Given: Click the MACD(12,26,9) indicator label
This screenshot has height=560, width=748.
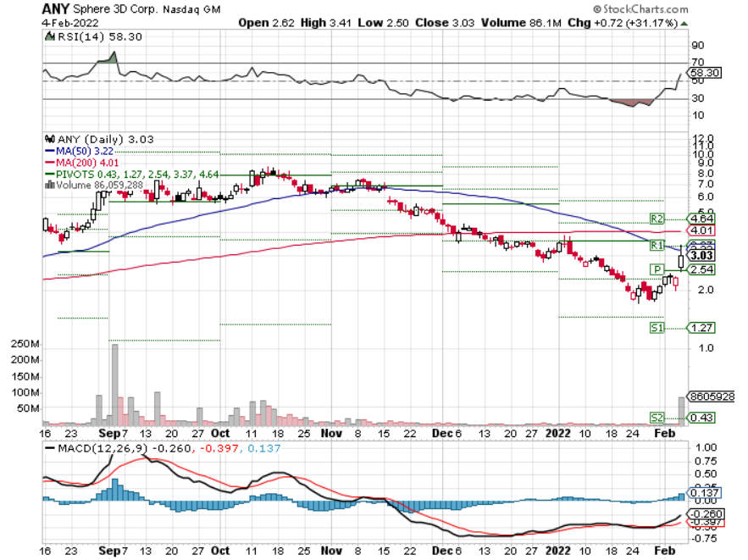Looking at the screenshot, I should pos(103,448).
